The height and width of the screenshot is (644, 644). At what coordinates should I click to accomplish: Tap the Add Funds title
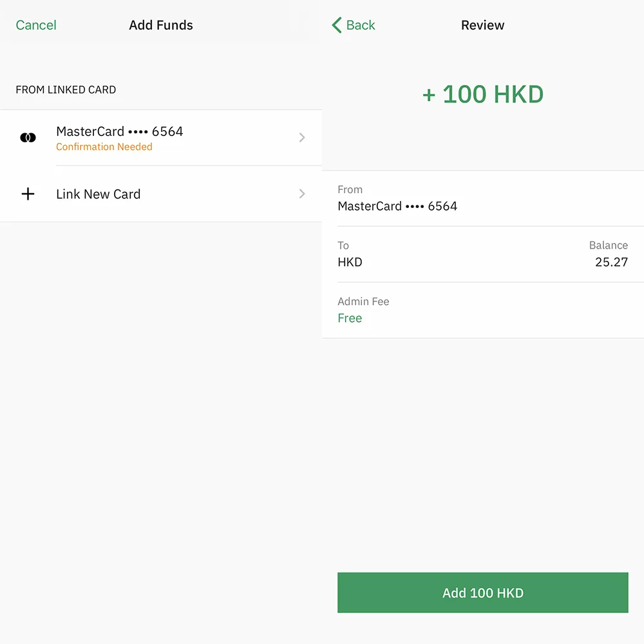pos(161,25)
